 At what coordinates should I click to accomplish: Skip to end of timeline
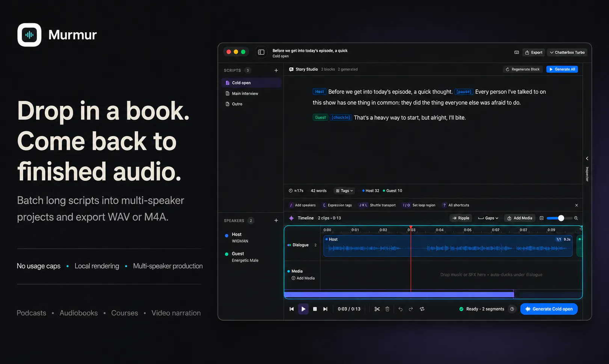[x=326, y=309]
